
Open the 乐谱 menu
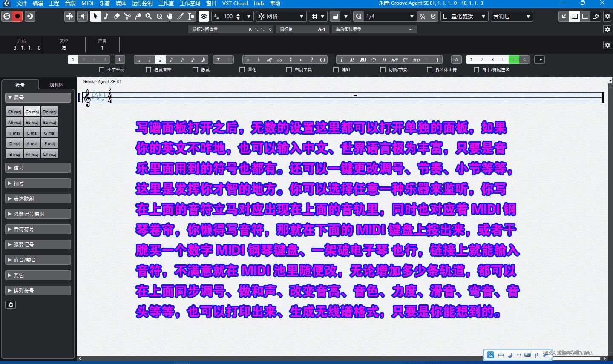(x=105, y=3)
